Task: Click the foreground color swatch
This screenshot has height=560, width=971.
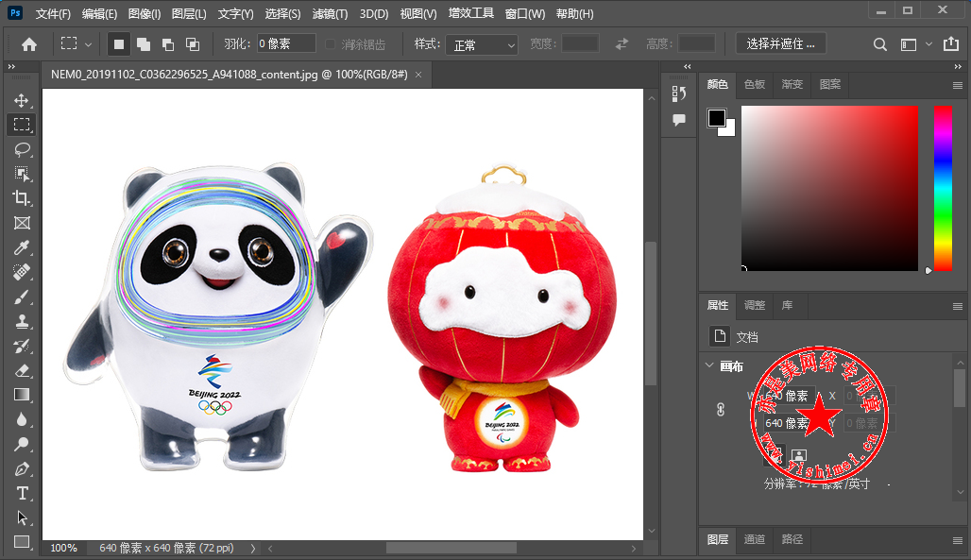Action: [717, 118]
